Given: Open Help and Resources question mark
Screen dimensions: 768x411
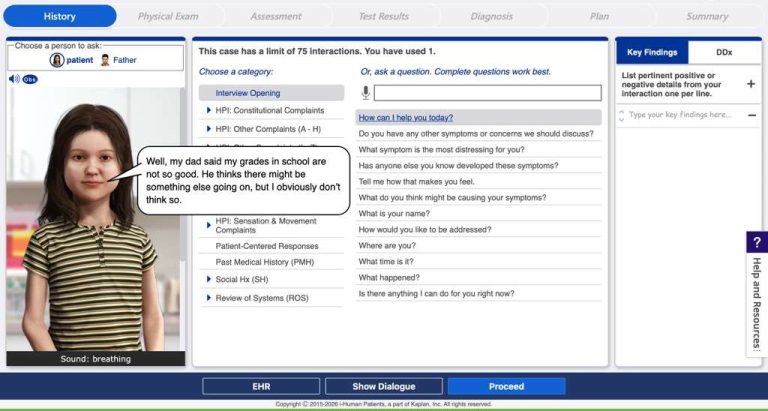Looking at the screenshot, I should (757, 242).
